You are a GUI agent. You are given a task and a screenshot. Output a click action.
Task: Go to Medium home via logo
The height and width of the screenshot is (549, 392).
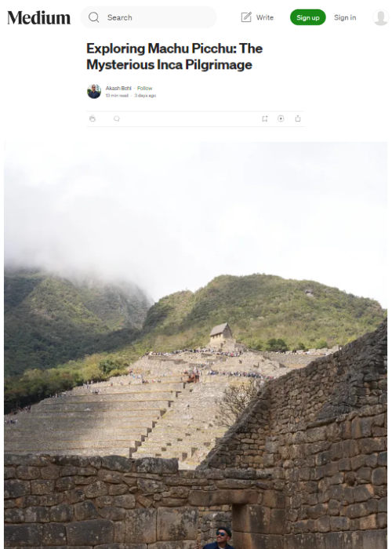click(39, 17)
